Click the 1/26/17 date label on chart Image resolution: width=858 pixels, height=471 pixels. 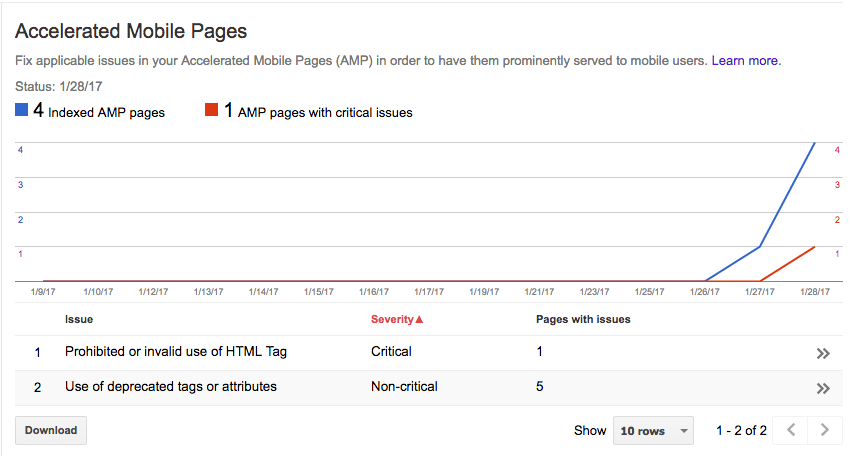[x=704, y=292]
